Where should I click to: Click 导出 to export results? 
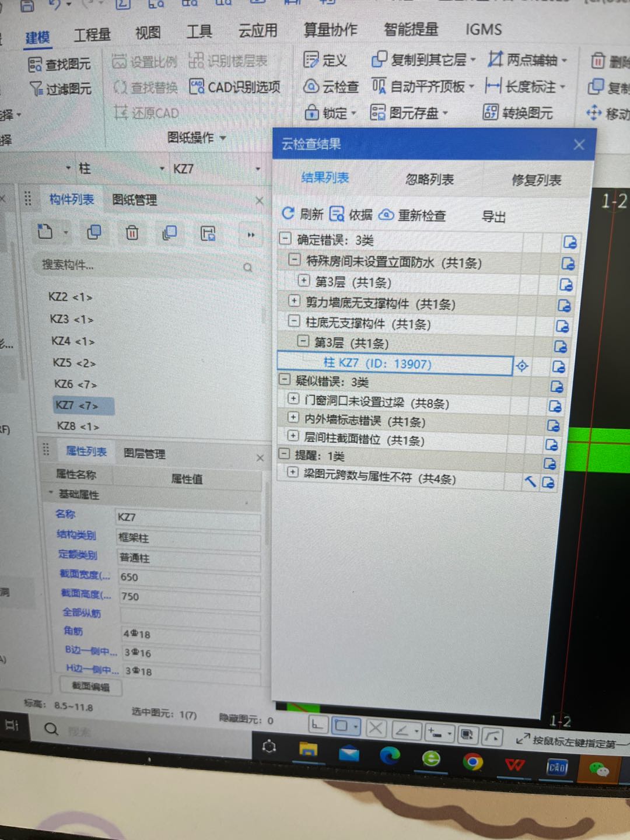tap(493, 217)
